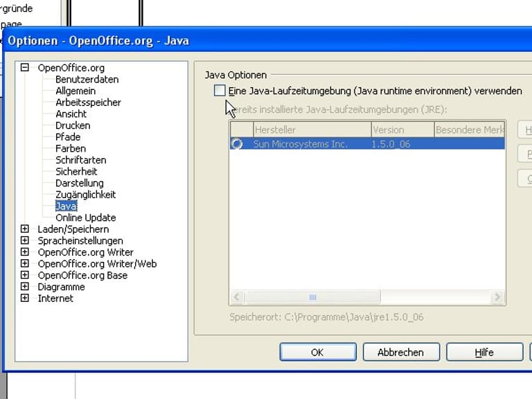
Task: Open the Zugänglichkeit options page
Action: [x=86, y=195]
